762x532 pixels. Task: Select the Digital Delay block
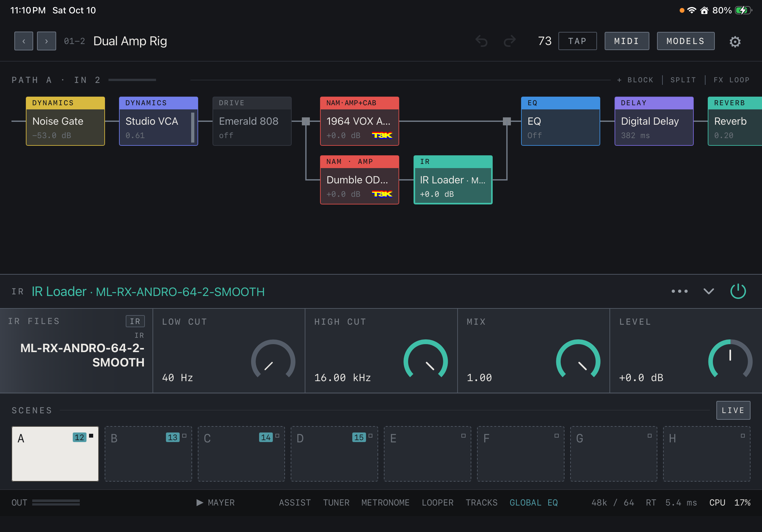654,121
